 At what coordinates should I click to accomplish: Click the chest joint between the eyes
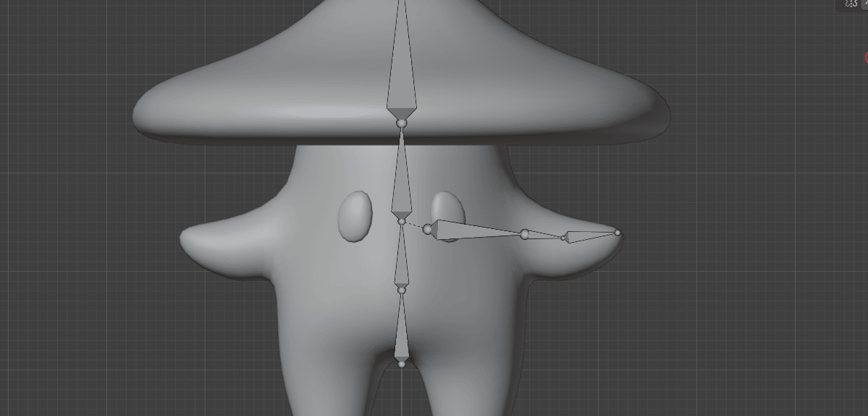click(x=402, y=221)
